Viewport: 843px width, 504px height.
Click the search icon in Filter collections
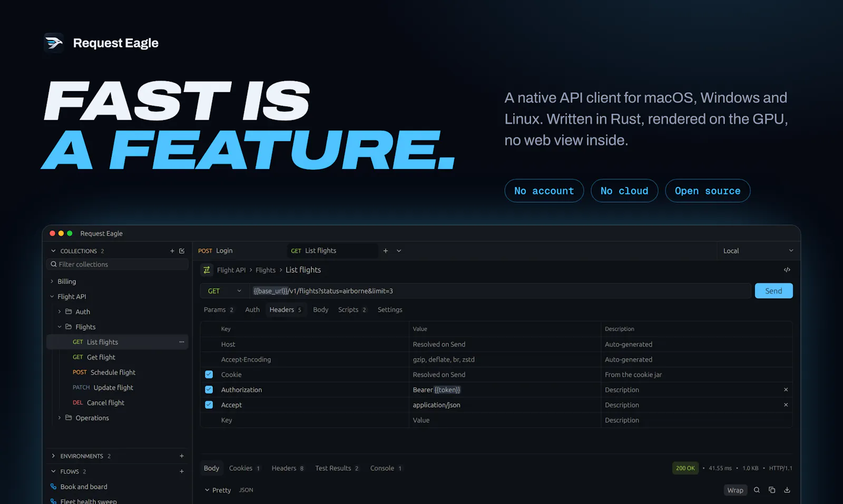(54, 264)
